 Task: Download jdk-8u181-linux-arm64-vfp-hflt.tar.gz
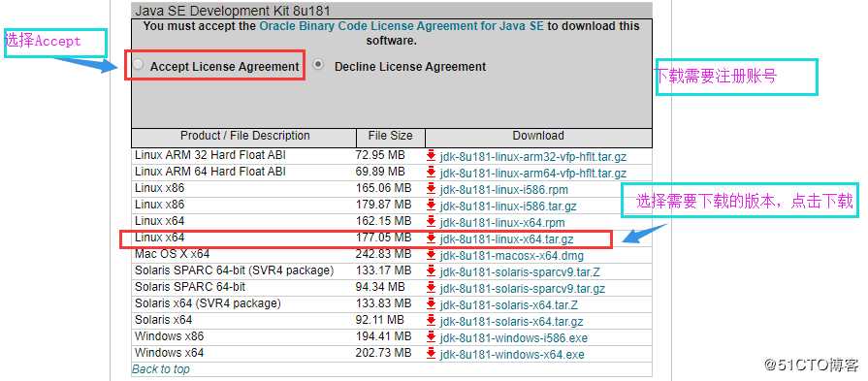coord(533,174)
